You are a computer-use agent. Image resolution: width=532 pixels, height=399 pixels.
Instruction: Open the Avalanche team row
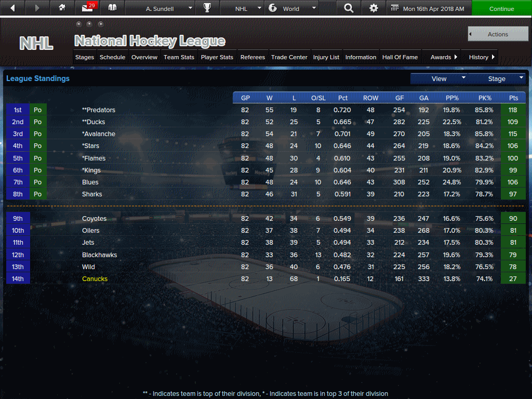pyautogui.click(x=265, y=134)
